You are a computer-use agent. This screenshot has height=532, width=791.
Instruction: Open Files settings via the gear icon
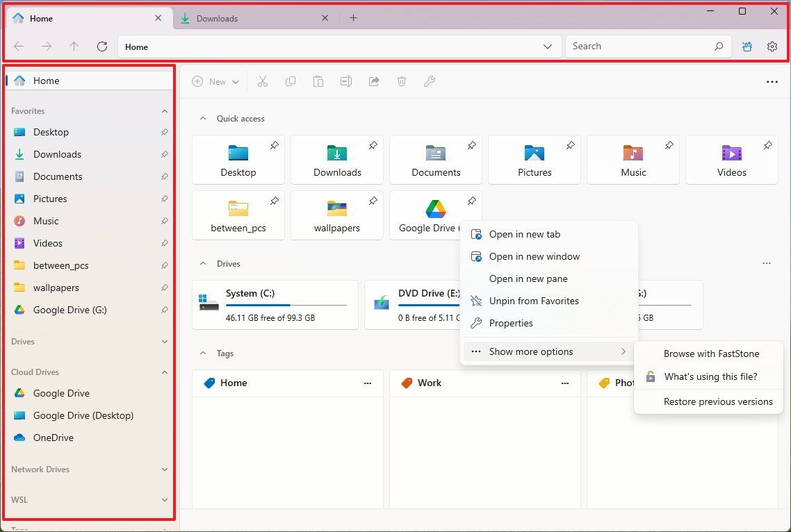point(772,47)
